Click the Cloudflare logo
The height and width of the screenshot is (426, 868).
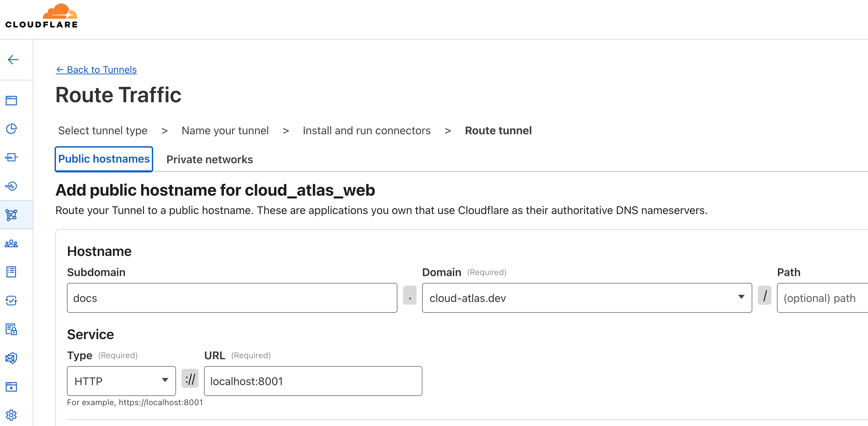coord(41,16)
